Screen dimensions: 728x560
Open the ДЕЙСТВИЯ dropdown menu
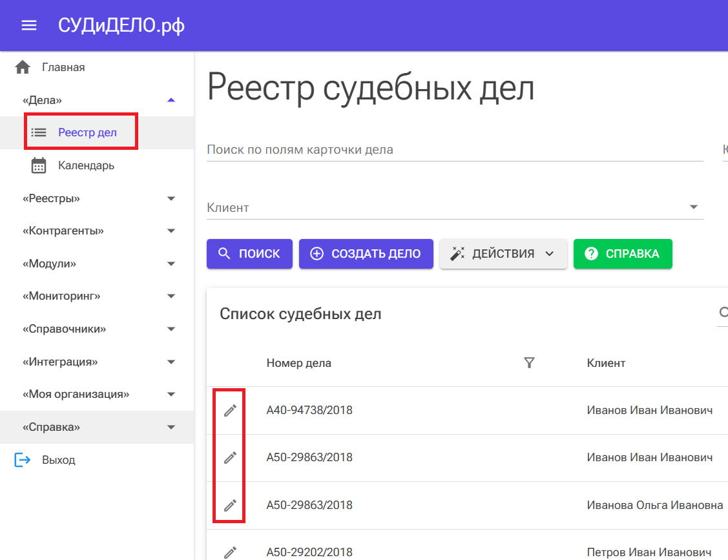503,254
